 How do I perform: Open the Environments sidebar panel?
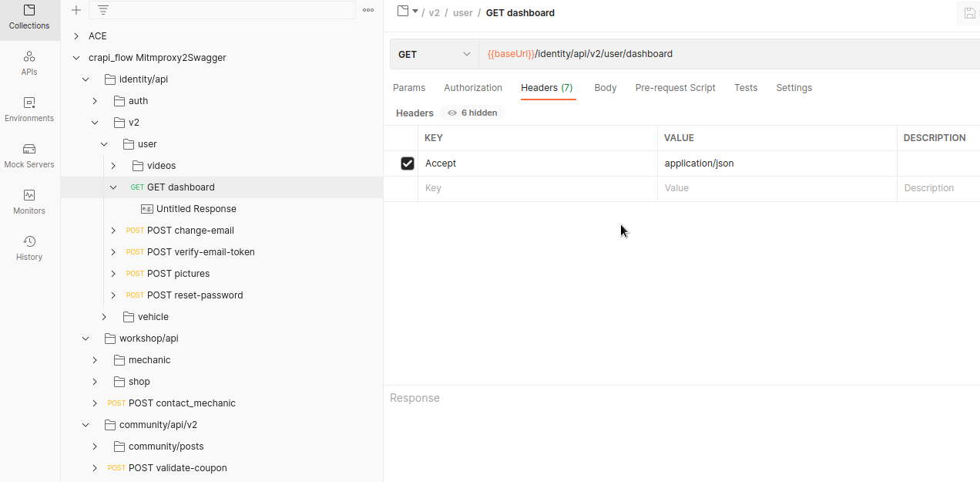coord(29,110)
